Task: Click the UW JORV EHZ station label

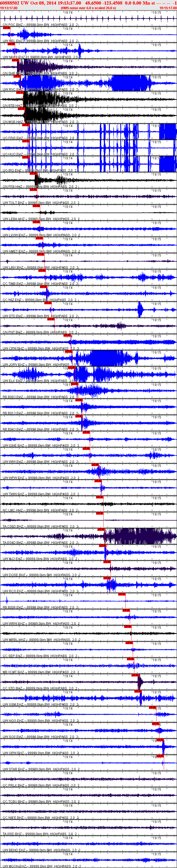Action: click(13, 365)
